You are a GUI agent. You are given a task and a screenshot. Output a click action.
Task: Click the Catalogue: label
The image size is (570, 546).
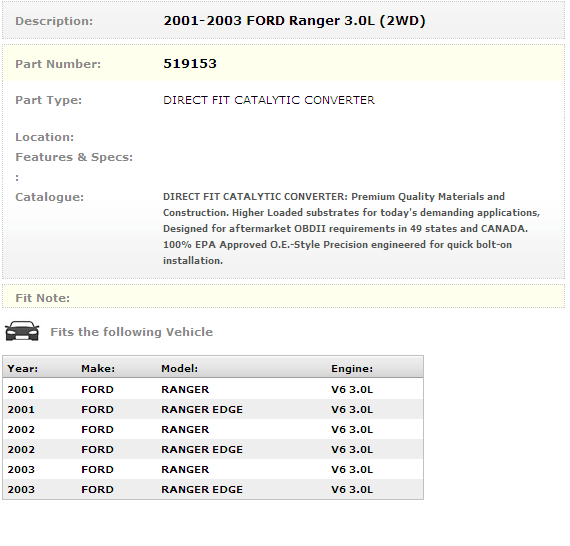click(49, 197)
